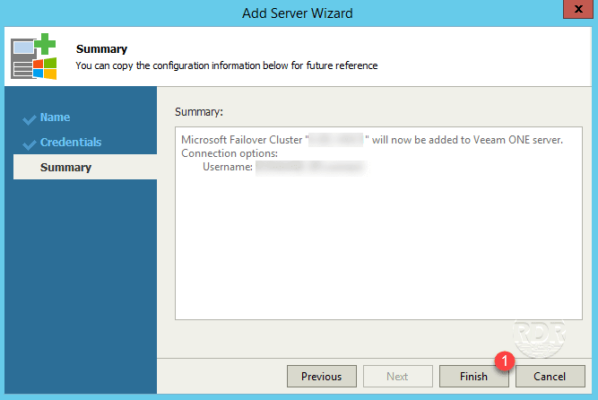The width and height of the screenshot is (598, 400).
Task: Click the server with plus wizard icon
Action: (x=34, y=56)
